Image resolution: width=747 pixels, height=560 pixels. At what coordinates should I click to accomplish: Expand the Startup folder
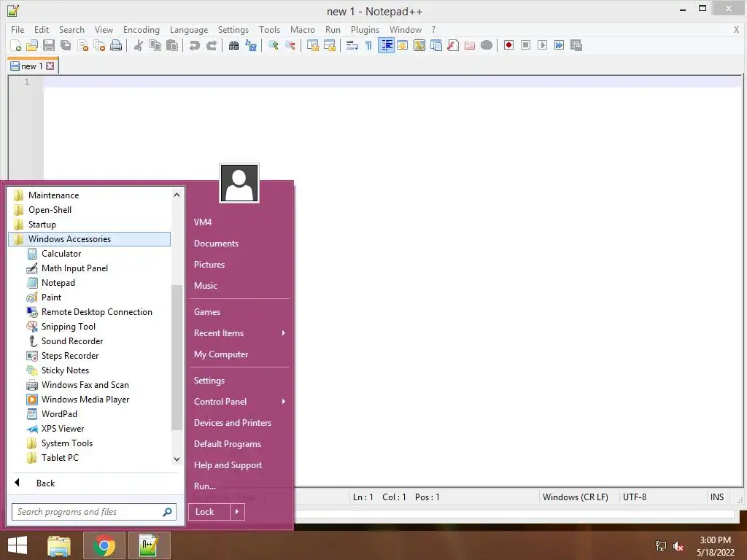(x=90, y=225)
